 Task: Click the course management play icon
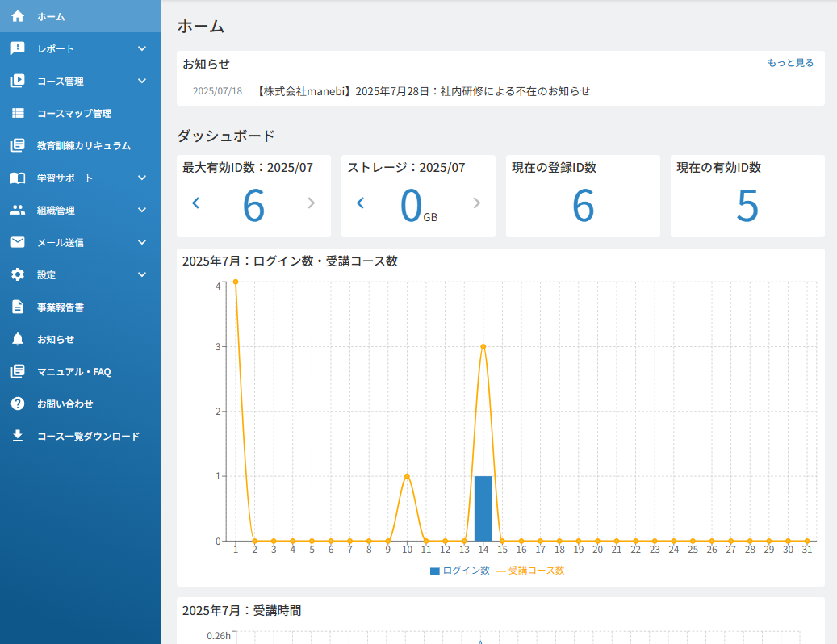(x=18, y=81)
